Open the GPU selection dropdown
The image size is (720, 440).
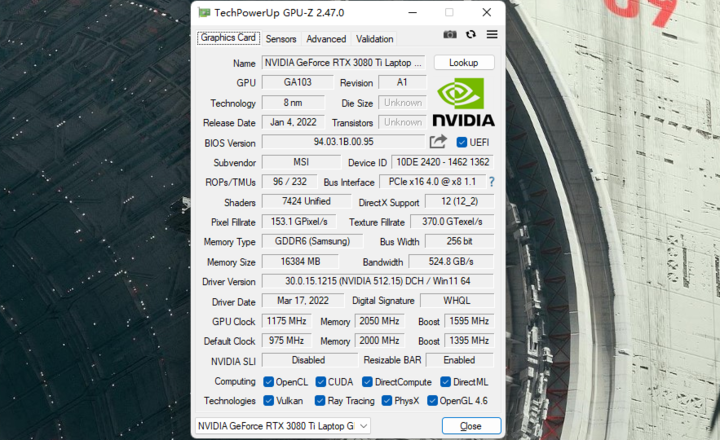coord(283,426)
